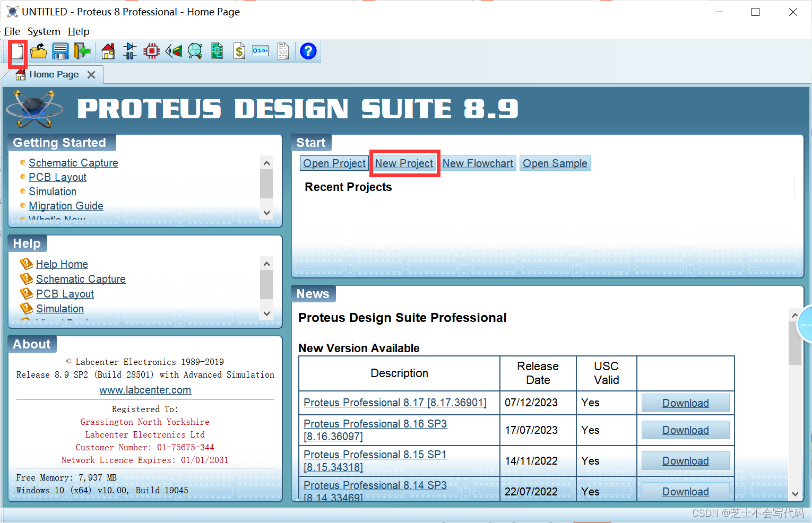Open Proteus Professional 8.15 SP1 link
The width and height of the screenshot is (812, 523).
(x=375, y=461)
